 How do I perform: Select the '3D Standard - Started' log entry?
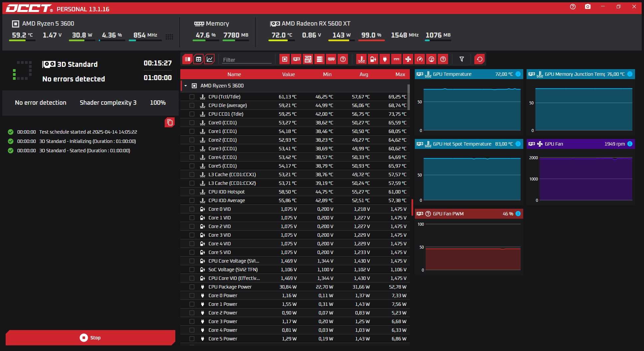click(x=84, y=151)
